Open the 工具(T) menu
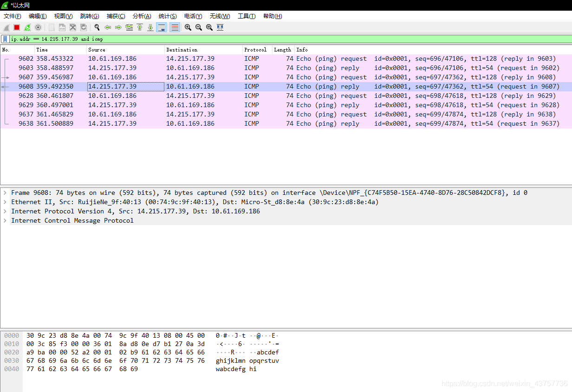The height and width of the screenshot is (392, 572). tap(247, 16)
